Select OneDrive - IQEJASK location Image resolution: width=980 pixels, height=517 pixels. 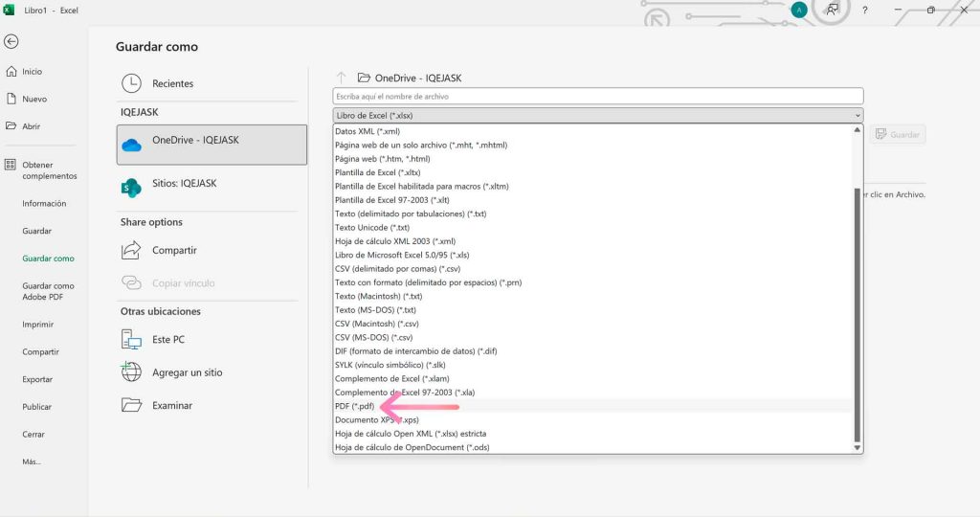tap(212, 145)
